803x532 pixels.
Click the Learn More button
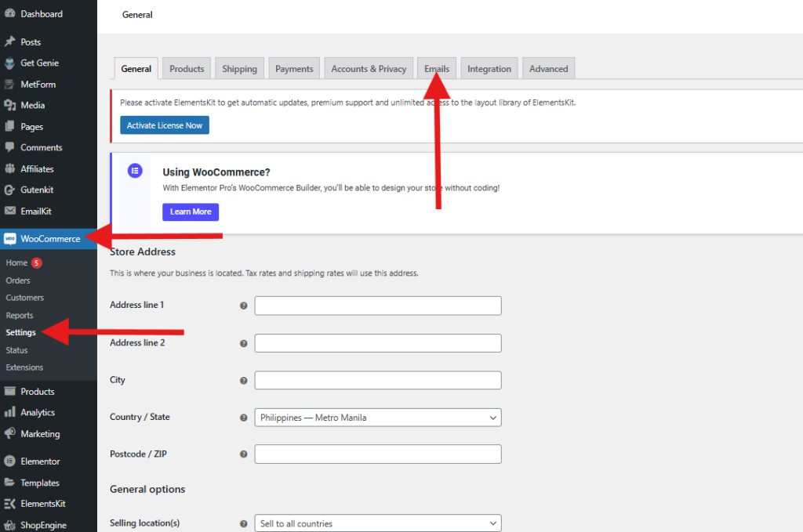click(x=191, y=212)
